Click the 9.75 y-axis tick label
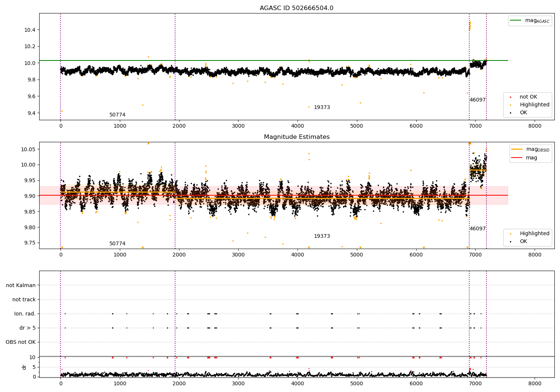 tap(29, 243)
